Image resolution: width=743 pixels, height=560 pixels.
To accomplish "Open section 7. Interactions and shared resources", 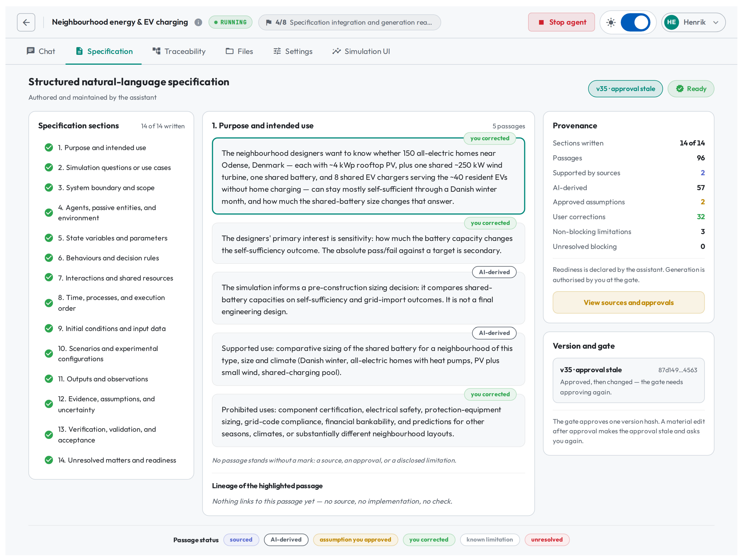I will [111, 278].
